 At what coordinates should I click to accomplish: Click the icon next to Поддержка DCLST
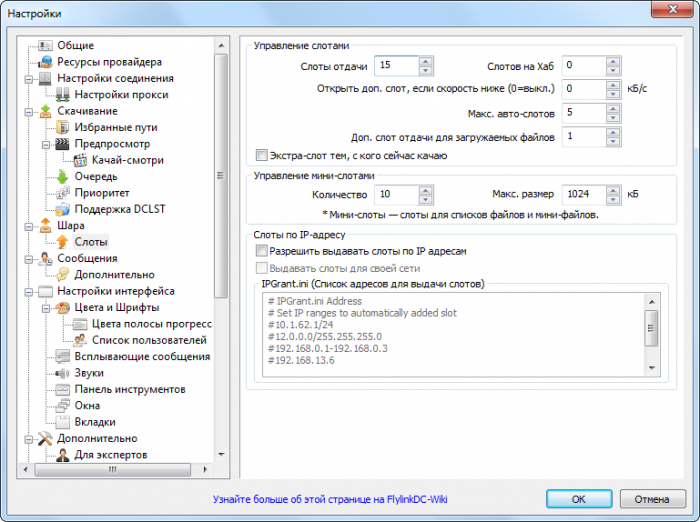coord(62,209)
